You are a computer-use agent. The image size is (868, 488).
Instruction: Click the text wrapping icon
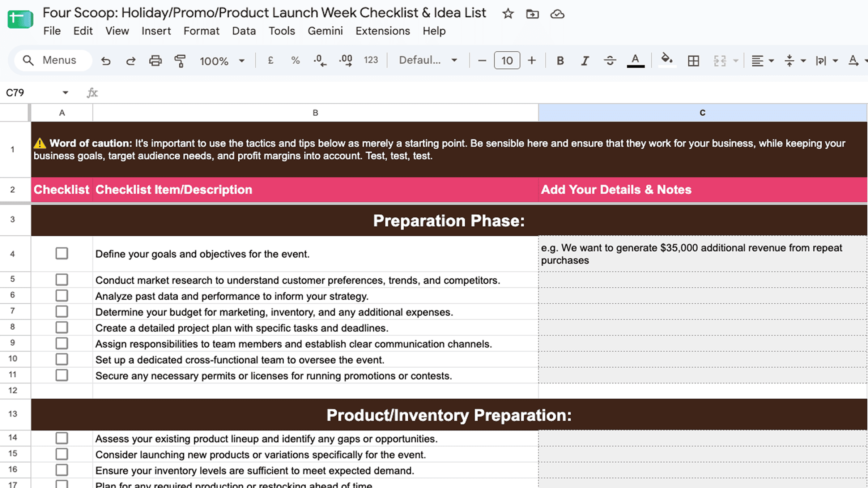821,61
